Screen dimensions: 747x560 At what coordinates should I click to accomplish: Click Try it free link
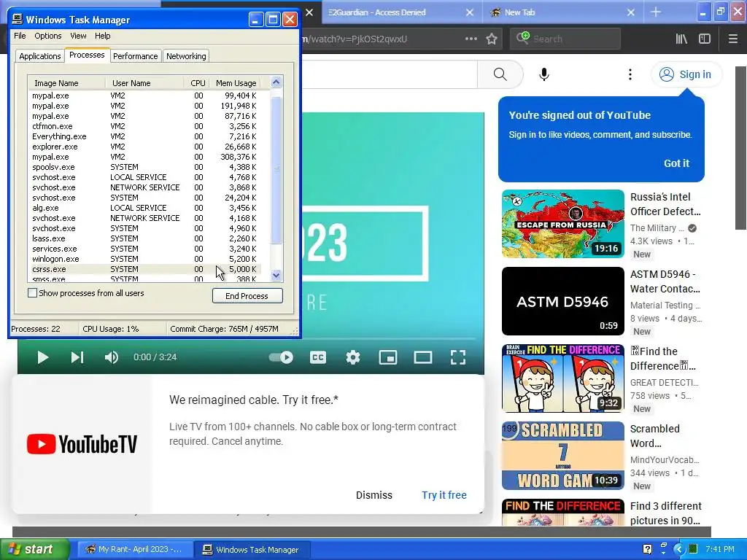coord(444,495)
